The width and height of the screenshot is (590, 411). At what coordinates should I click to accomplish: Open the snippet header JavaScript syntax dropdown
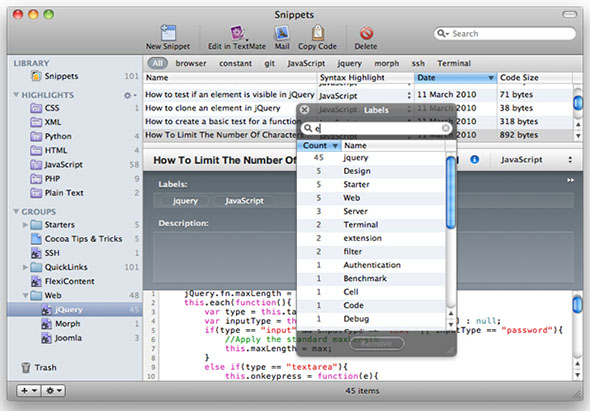coord(536,160)
